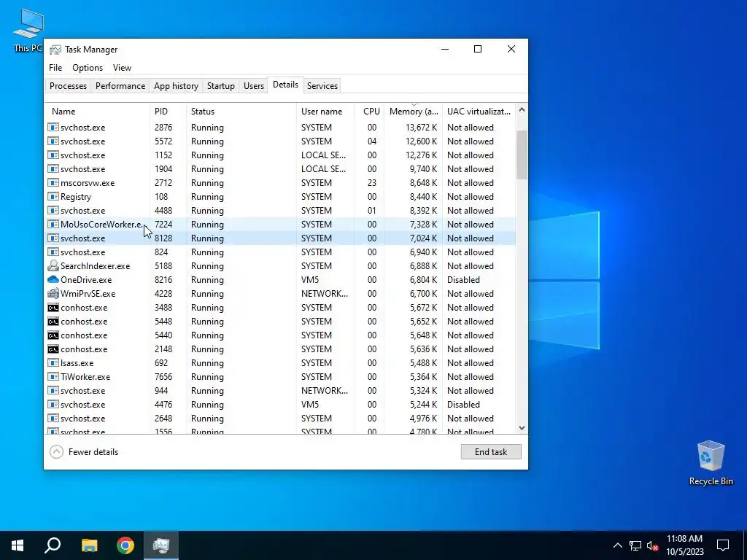
Task: Switch to the Processes tab
Action: click(x=68, y=86)
